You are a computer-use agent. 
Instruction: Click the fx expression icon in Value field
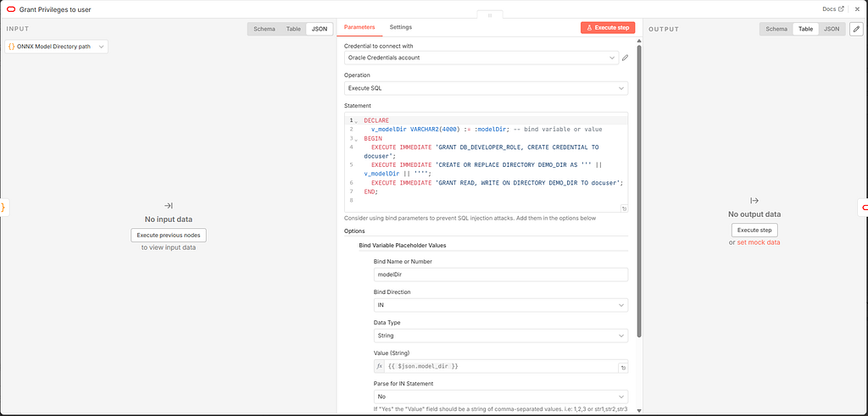[379, 367]
